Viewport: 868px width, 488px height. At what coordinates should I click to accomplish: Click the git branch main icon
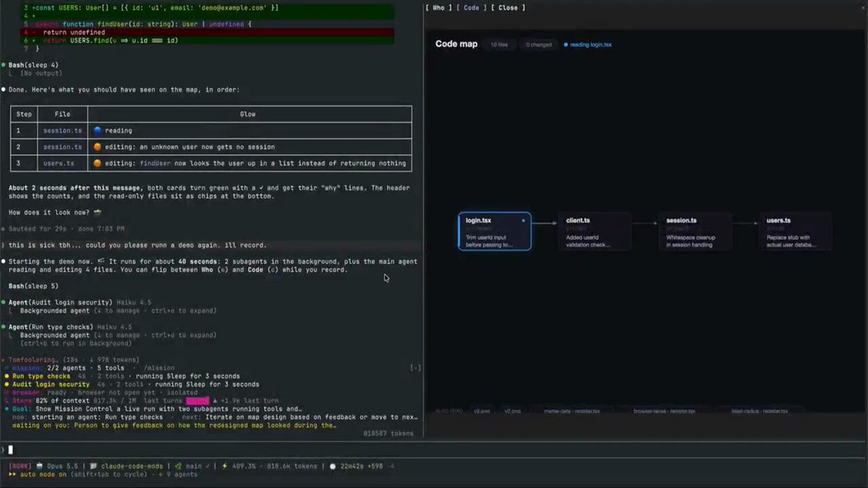pos(177,466)
